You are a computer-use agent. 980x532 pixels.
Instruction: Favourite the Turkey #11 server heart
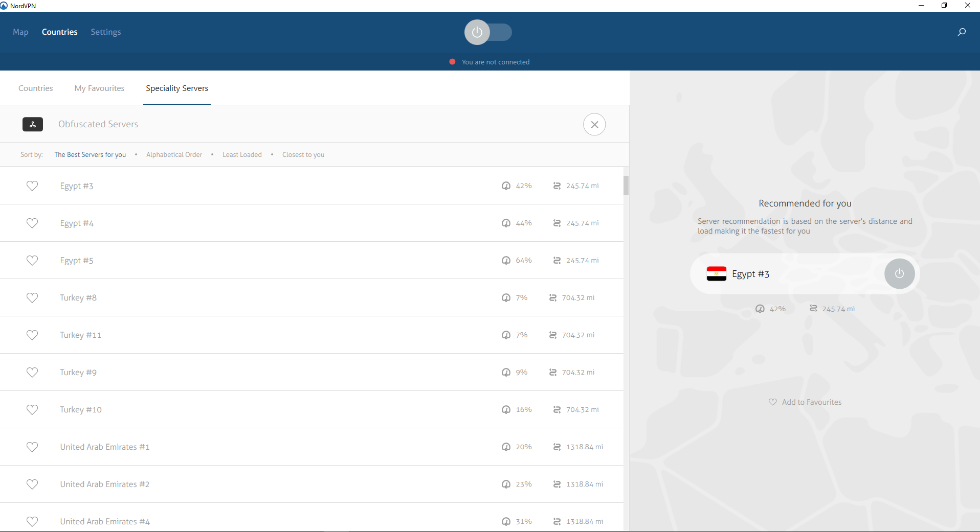32,335
